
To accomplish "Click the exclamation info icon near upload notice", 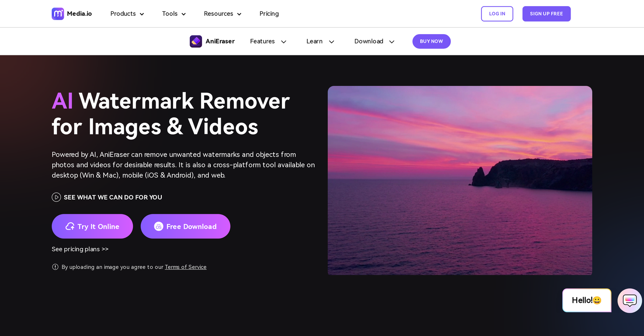I will [x=56, y=267].
